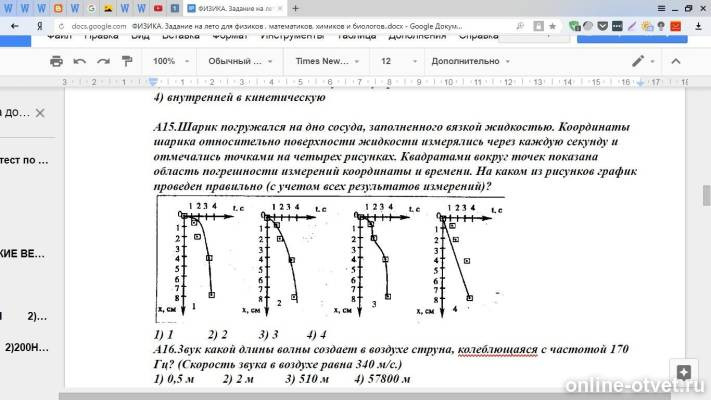Jump to outline item 'тест по …'
The height and width of the screenshot is (400, 711).
(24, 160)
